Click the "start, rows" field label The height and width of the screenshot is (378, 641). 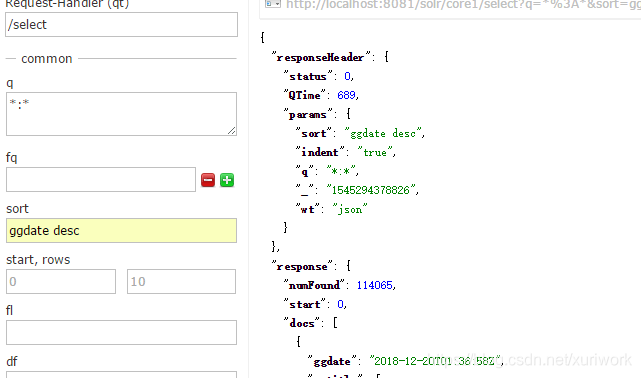pyautogui.click(x=38, y=259)
